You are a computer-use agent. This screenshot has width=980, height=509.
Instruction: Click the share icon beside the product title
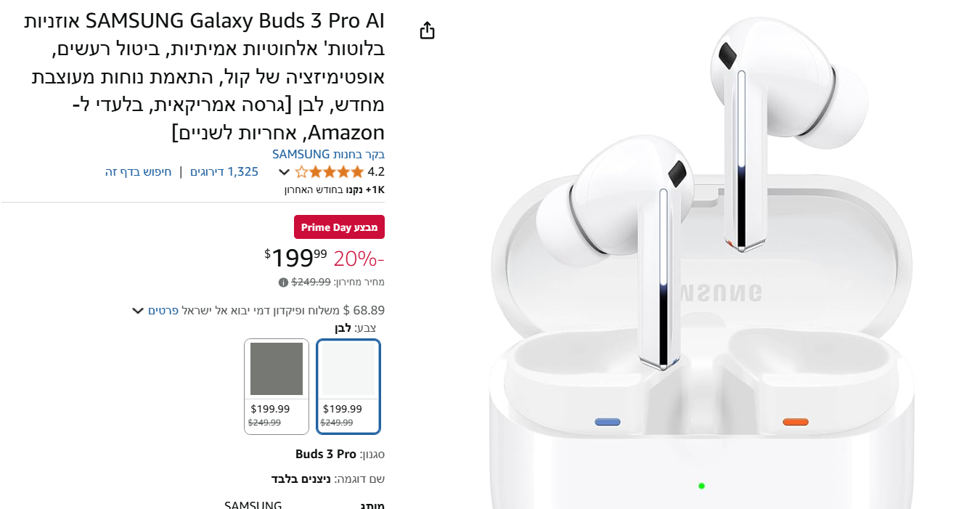tap(428, 30)
